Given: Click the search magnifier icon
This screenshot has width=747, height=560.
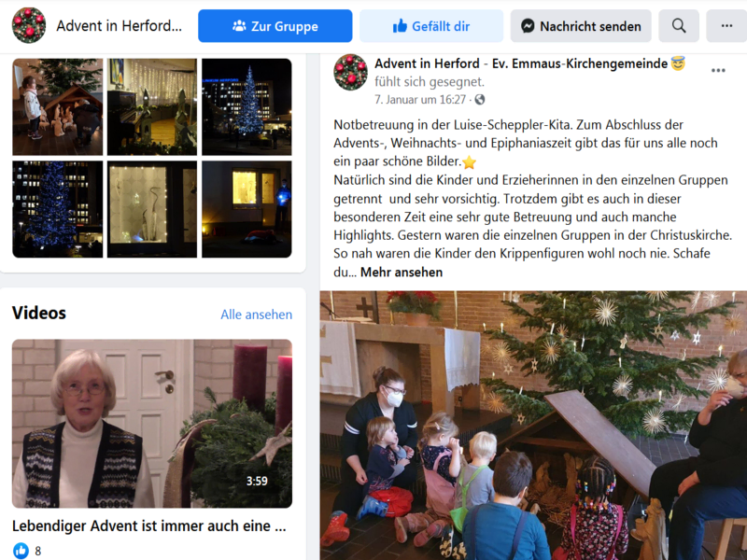Looking at the screenshot, I should 679,26.
